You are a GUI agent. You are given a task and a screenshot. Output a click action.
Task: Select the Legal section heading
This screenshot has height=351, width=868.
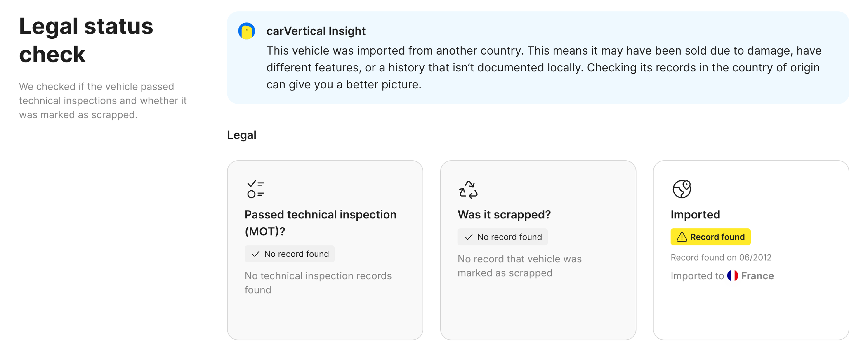(x=241, y=135)
